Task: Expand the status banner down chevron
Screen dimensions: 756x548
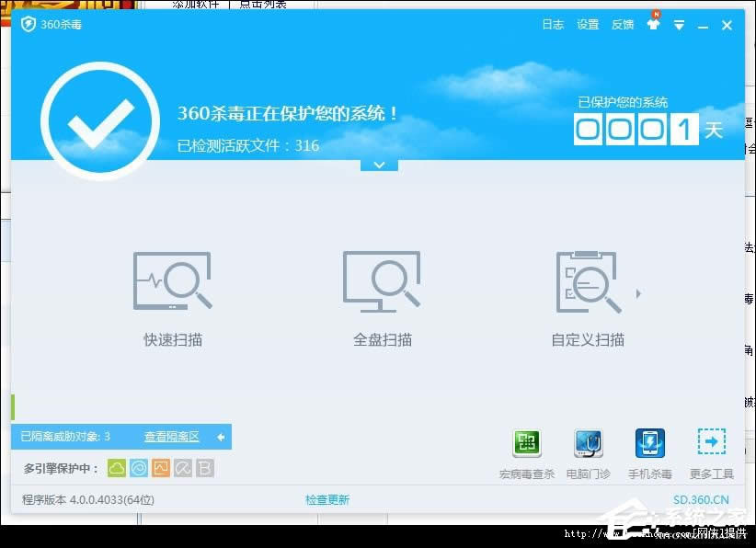Action: (379, 165)
